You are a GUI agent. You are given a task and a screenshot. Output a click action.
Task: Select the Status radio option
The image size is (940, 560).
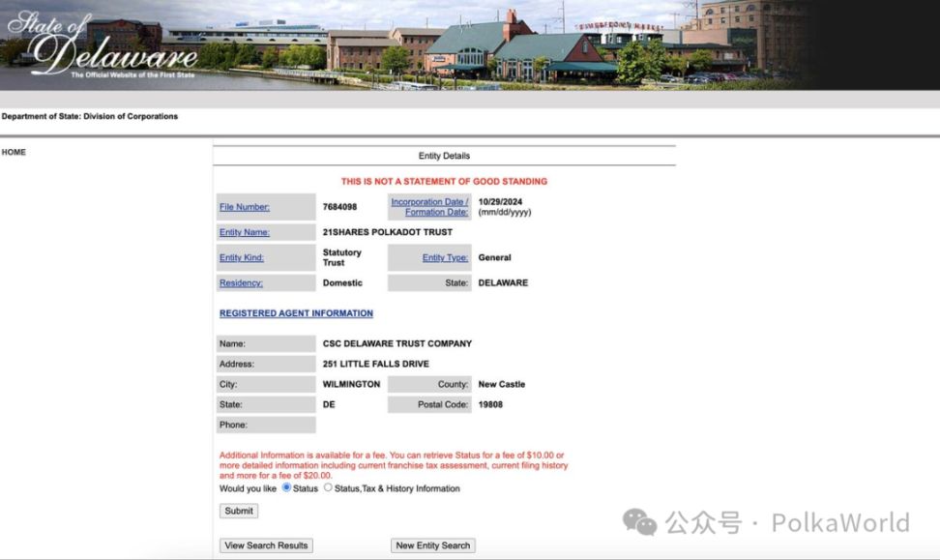tap(286, 487)
